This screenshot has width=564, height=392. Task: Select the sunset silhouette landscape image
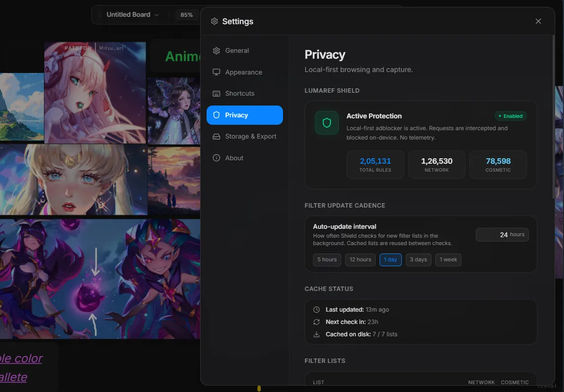pyautogui.click(x=174, y=181)
